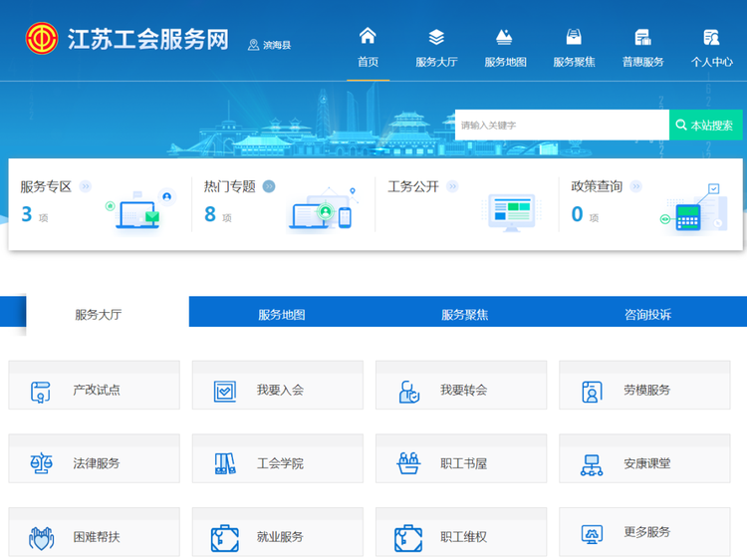Click the location pin icon beside 滨海县
The height and width of the screenshot is (560, 747).
pos(253,45)
